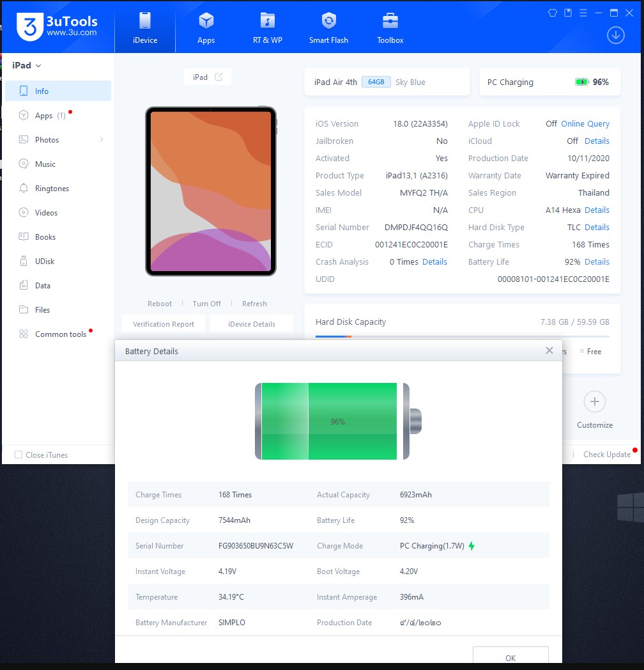Viewport: 644px width, 670px height.
Task: Click the UDID value 00008101-001241EC0C20001E
Action: (x=553, y=279)
